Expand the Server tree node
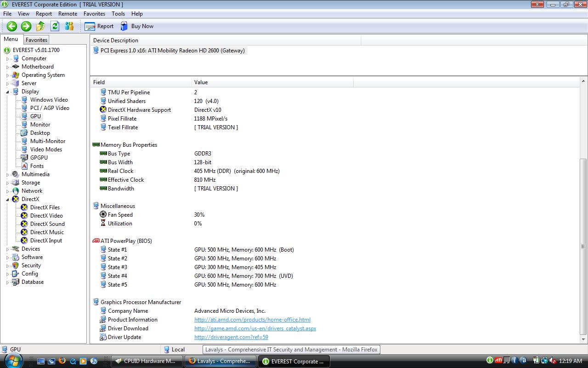Viewport: 588px width, 368px height. point(8,84)
